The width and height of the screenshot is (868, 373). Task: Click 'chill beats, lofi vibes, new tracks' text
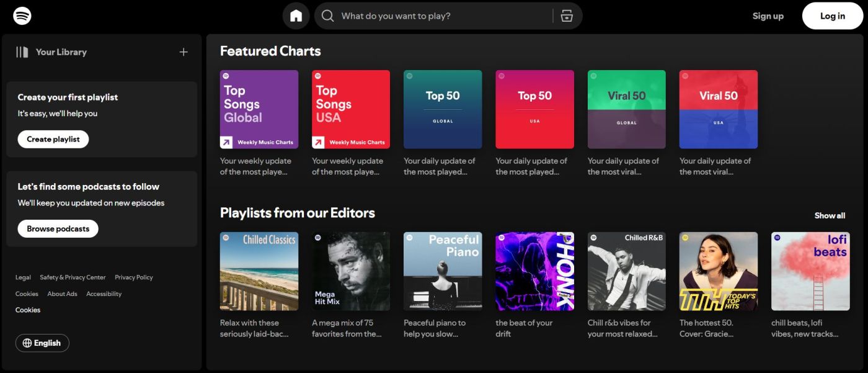click(x=805, y=328)
